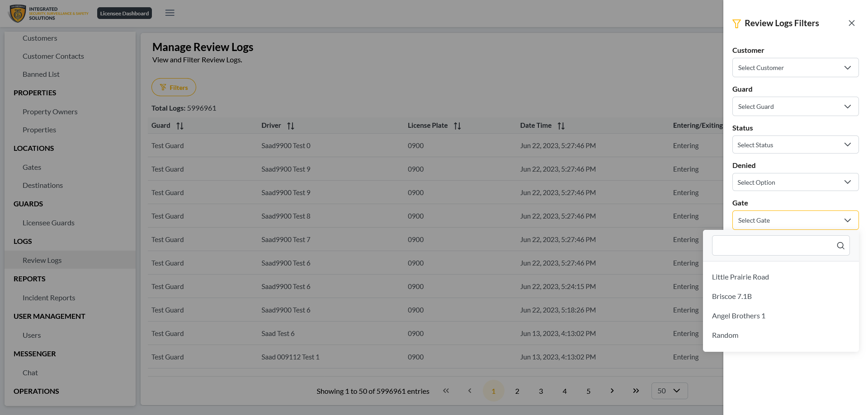
Task: Click the OPERATIONS section heading
Action: pyautogui.click(x=36, y=392)
